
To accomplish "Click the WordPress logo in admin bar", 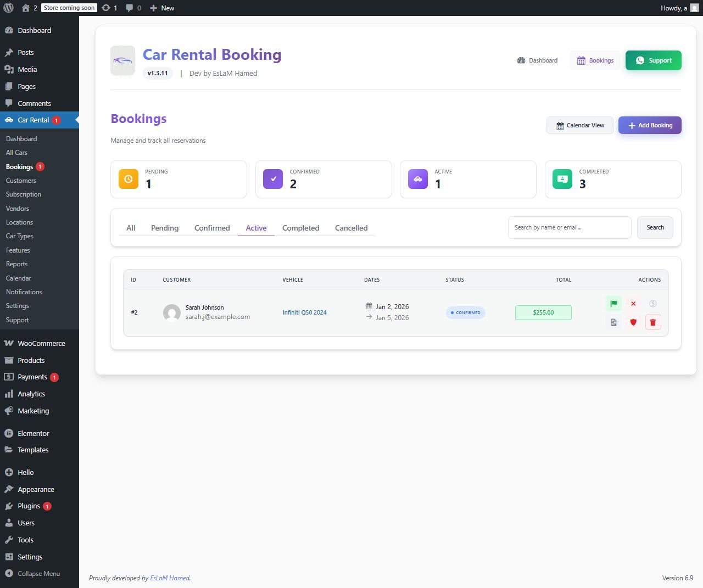I will [8, 8].
